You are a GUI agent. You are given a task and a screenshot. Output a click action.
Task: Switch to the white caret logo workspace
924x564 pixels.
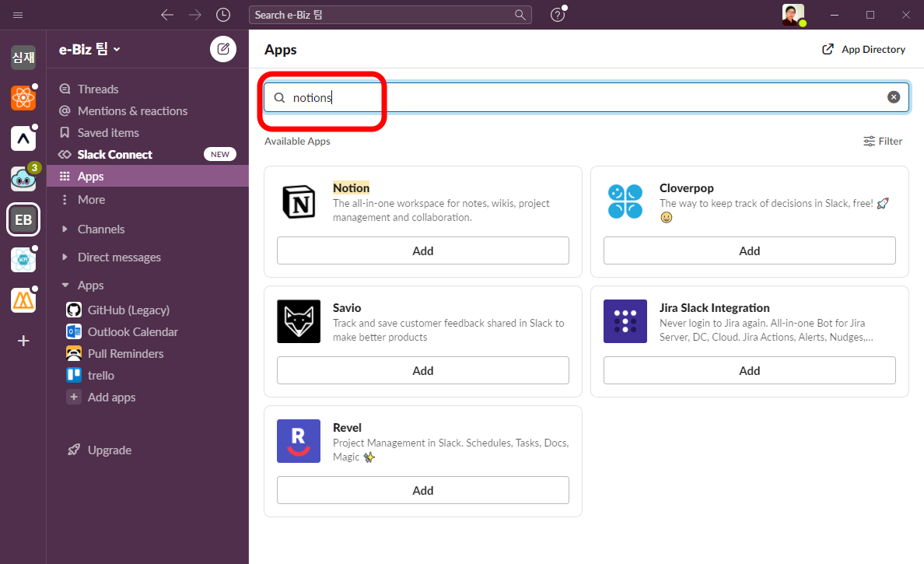point(23,138)
